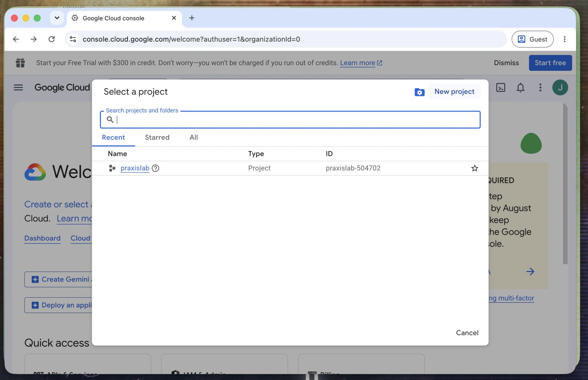Reload the page

click(51, 39)
